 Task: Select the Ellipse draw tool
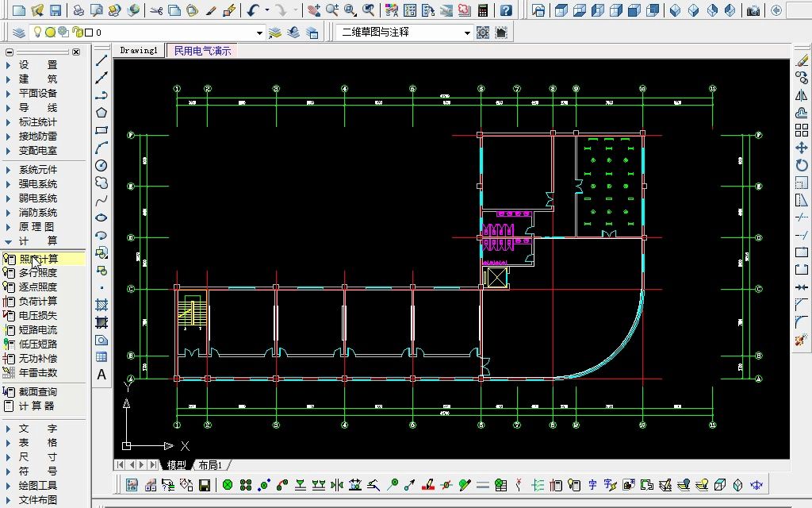tap(101, 217)
